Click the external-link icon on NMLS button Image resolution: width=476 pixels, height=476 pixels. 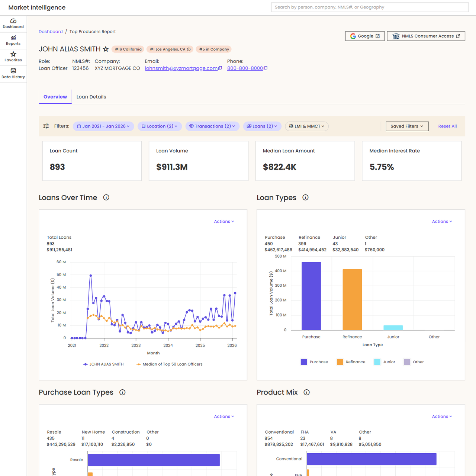pos(458,36)
